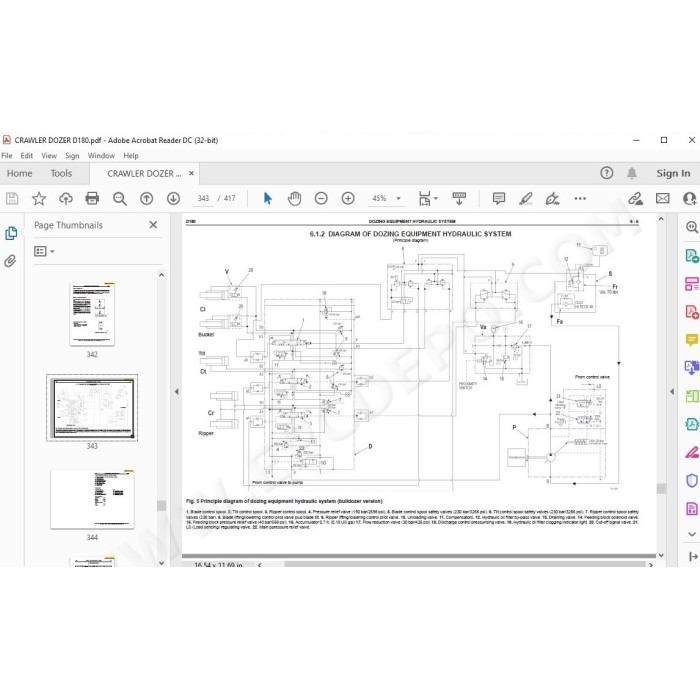Click the Sign In button
The image size is (700, 700).
coord(673,173)
